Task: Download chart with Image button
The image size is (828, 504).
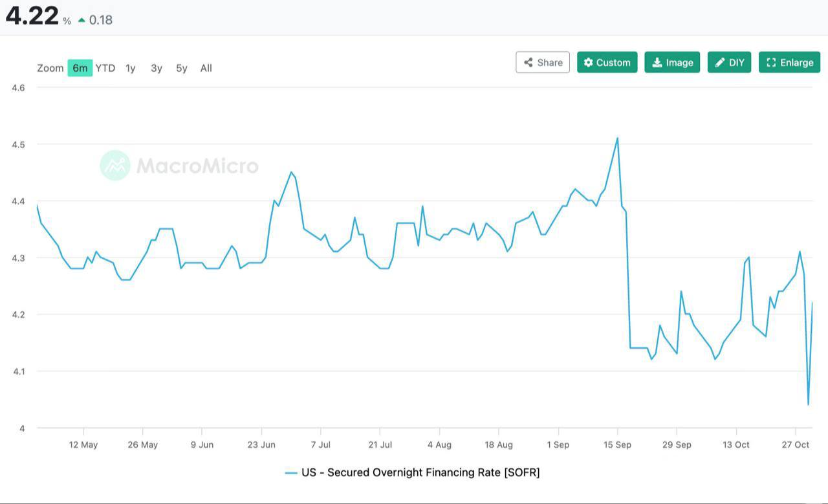Action: point(672,62)
